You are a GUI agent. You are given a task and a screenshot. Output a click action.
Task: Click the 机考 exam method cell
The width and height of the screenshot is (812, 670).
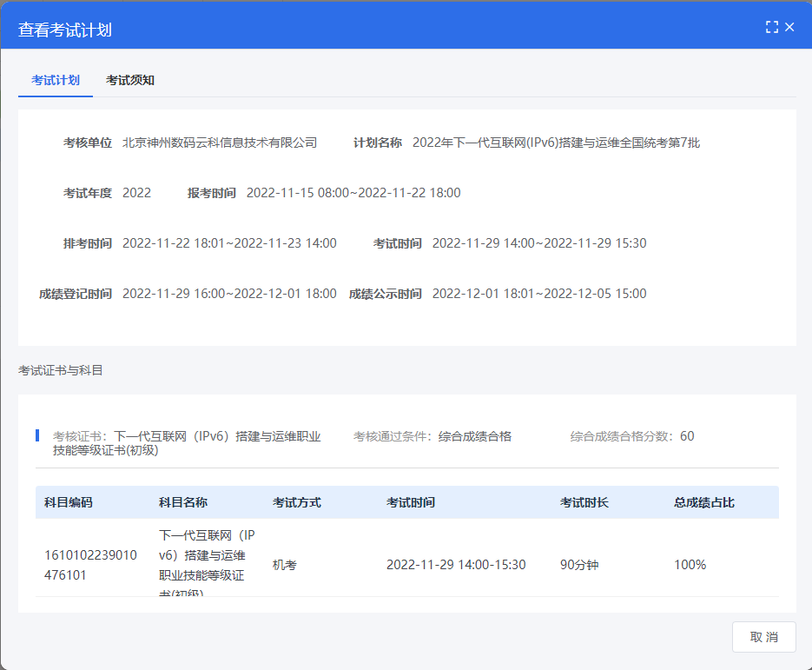pyautogui.click(x=285, y=565)
